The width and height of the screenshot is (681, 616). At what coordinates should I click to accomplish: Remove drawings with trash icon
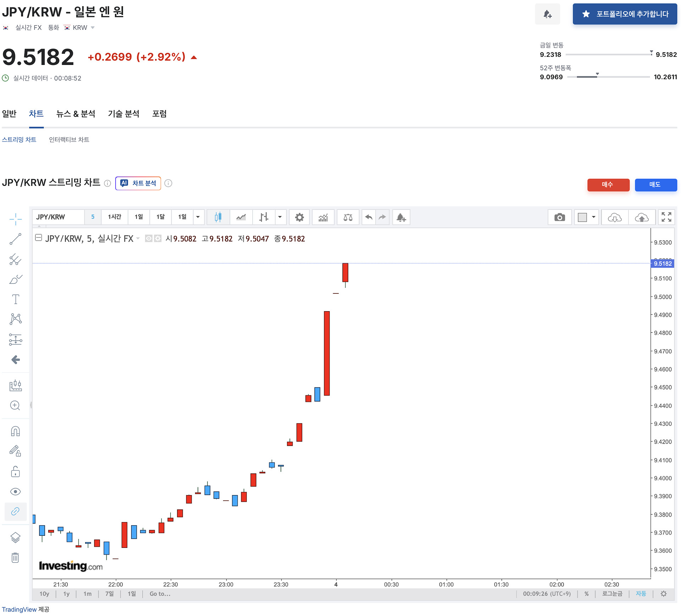tap(15, 558)
